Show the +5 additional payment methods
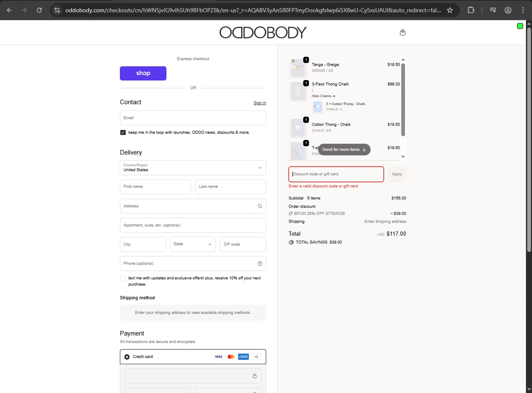The image size is (532, 393). (256, 357)
